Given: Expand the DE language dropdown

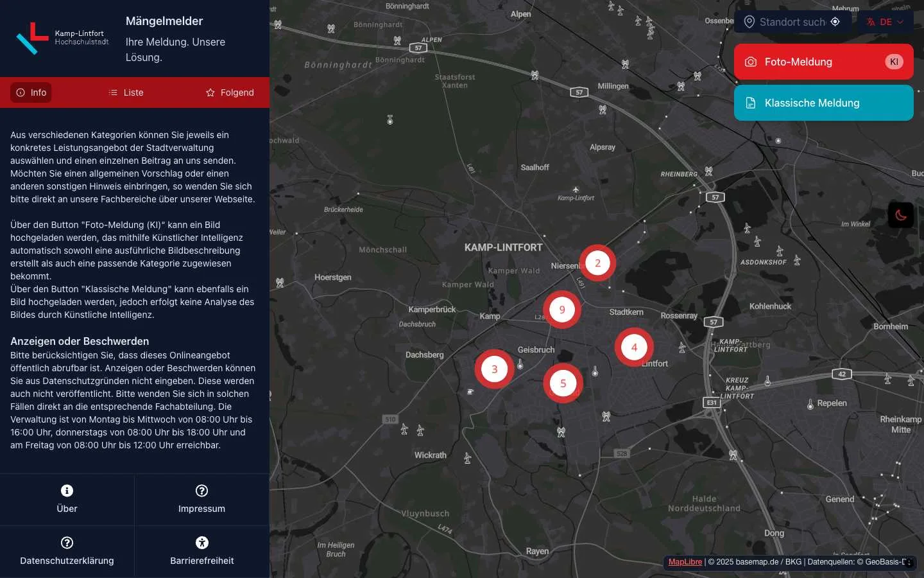Looking at the screenshot, I should tap(887, 21).
